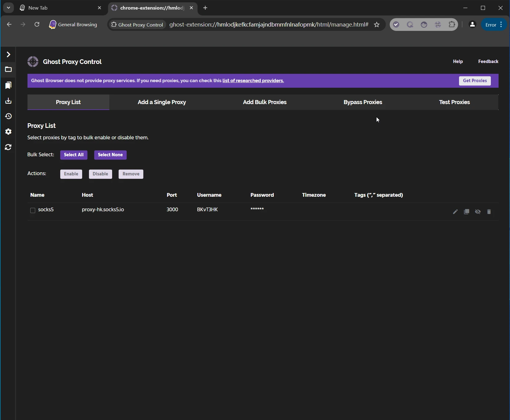Click the Ghost Proxy Control logo

(x=33, y=62)
